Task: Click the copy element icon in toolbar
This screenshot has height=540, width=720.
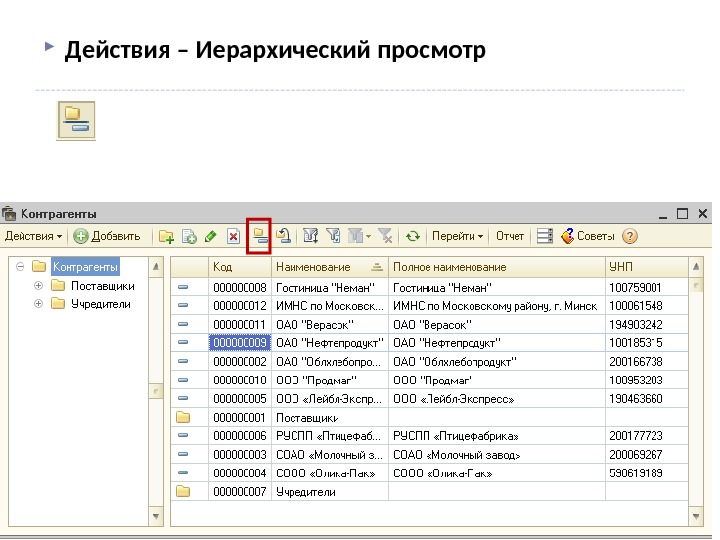Action: 189,236
